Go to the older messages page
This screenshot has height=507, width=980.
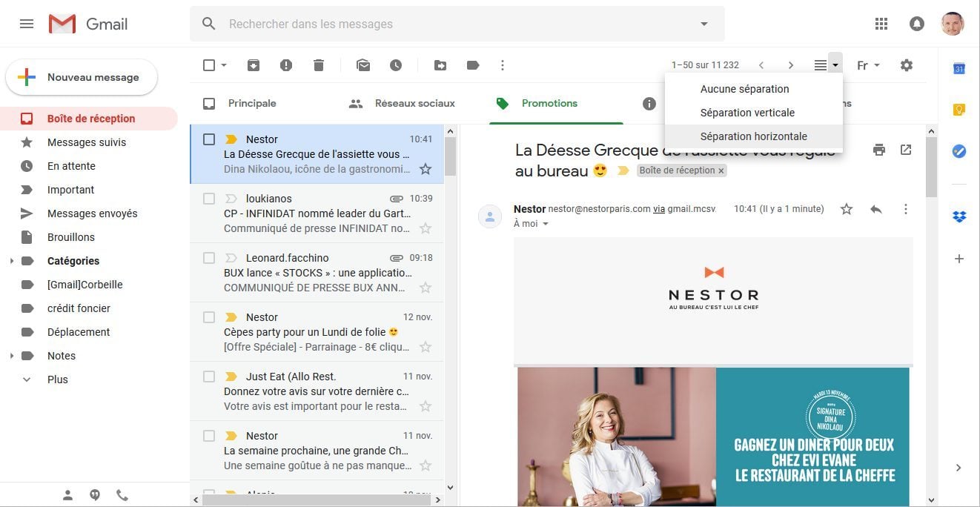pos(791,65)
